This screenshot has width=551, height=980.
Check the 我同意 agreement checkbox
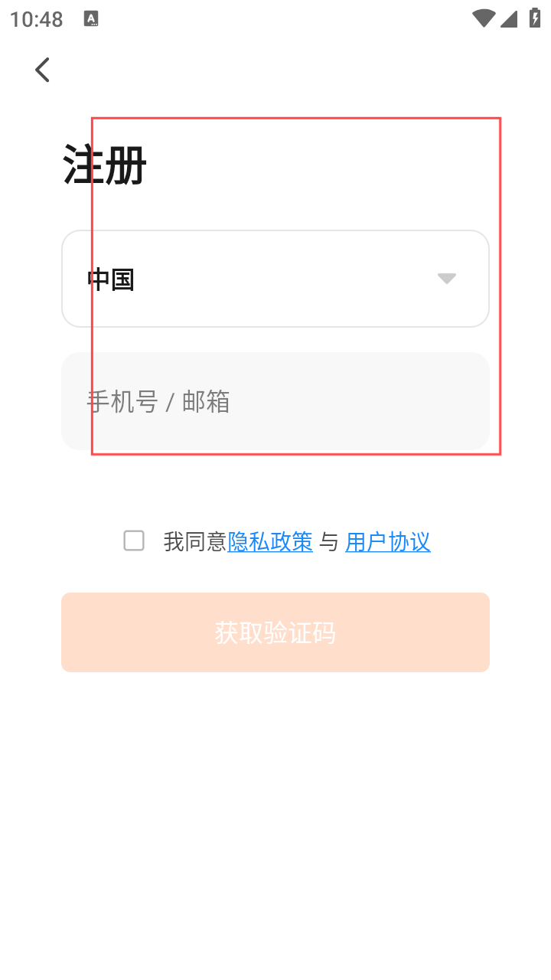[134, 541]
